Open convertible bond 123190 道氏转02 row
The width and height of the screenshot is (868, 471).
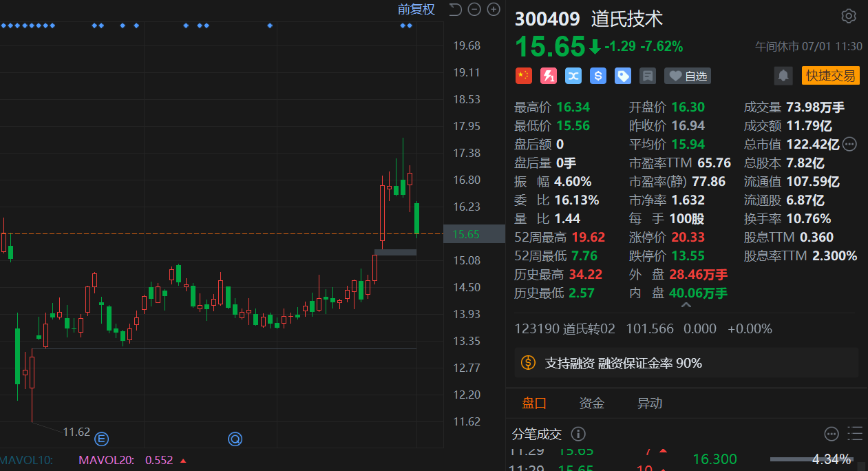644,328
